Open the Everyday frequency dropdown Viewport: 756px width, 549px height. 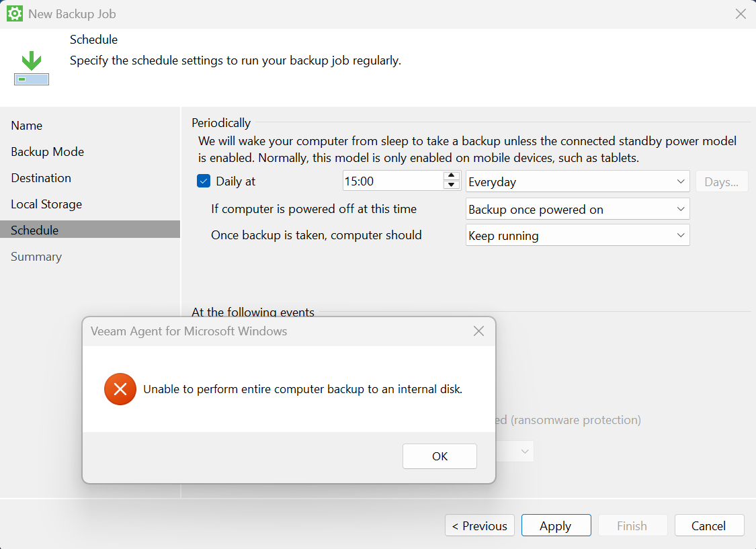577,182
